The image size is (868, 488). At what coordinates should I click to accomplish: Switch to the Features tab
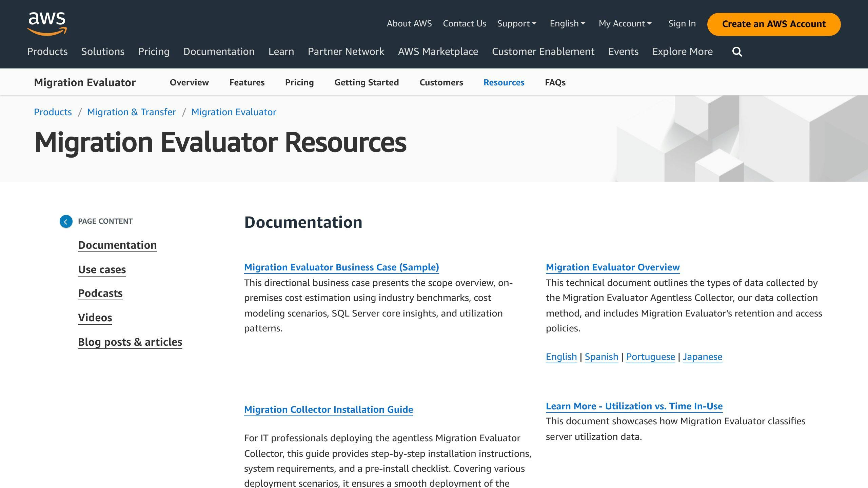[247, 82]
